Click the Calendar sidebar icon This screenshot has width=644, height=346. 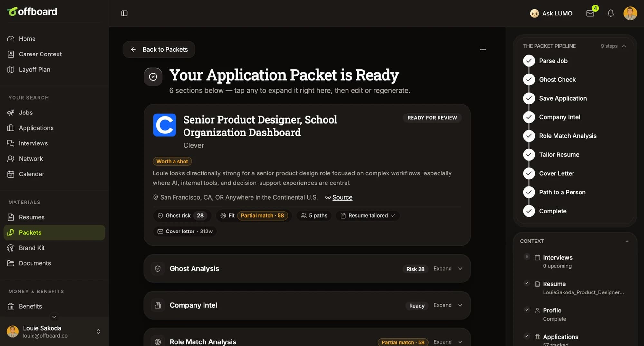(11, 174)
